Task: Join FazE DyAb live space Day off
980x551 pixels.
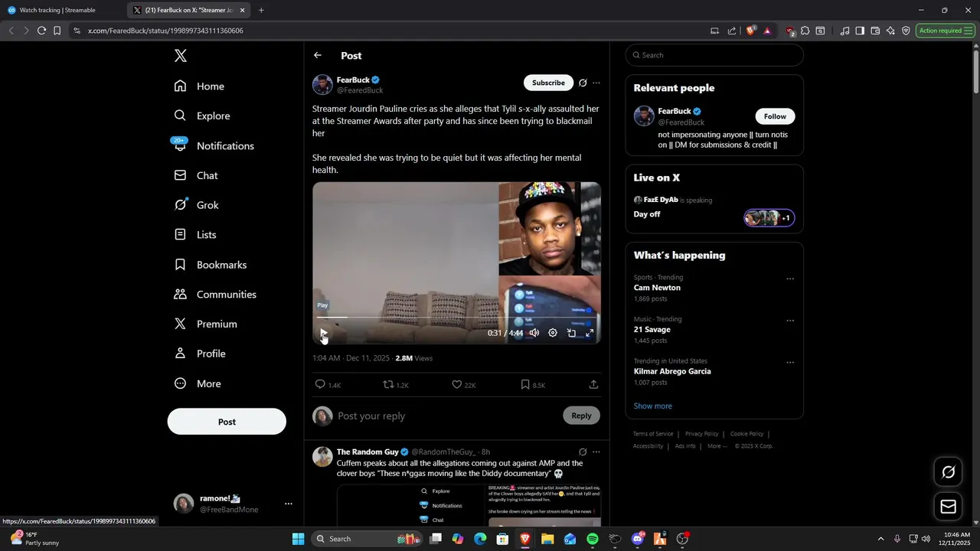Action: click(x=714, y=209)
